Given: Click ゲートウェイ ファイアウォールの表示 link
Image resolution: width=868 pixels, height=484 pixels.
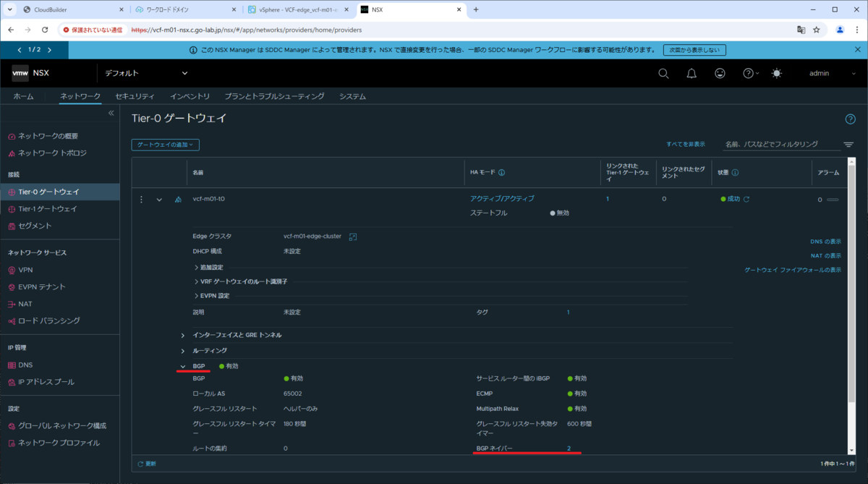Looking at the screenshot, I should (x=793, y=270).
